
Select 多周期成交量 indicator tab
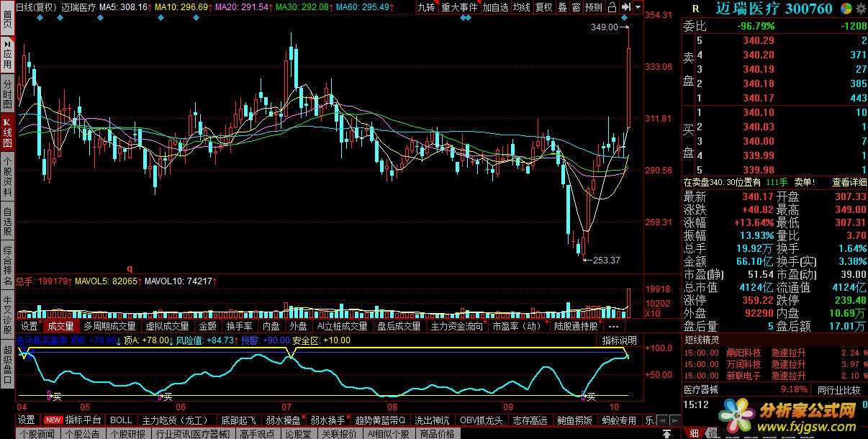[109, 326]
